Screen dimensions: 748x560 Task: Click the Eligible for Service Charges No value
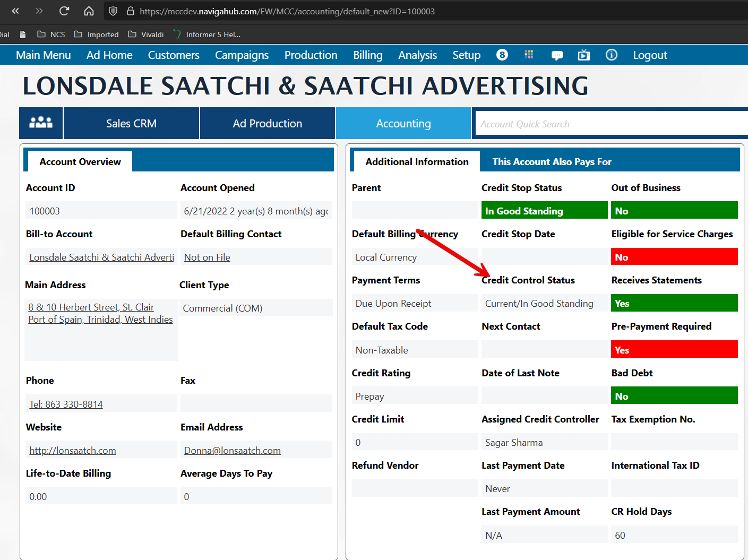click(675, 257)
